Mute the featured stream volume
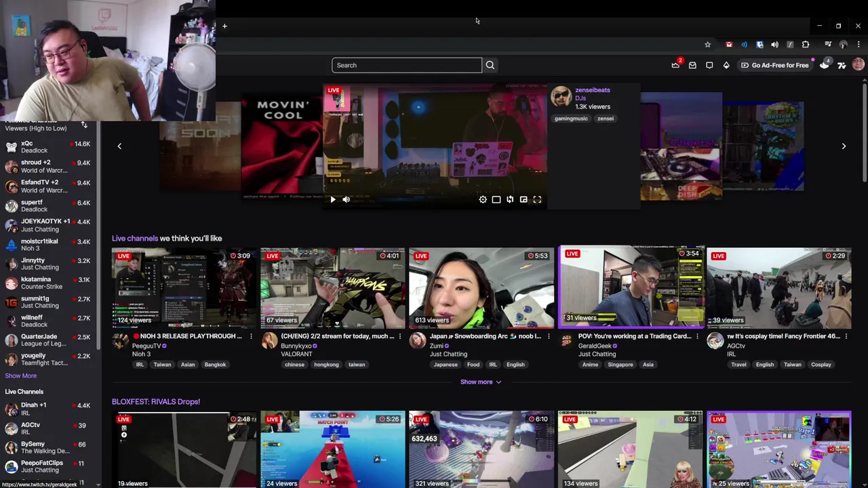 tap(346, 199)
